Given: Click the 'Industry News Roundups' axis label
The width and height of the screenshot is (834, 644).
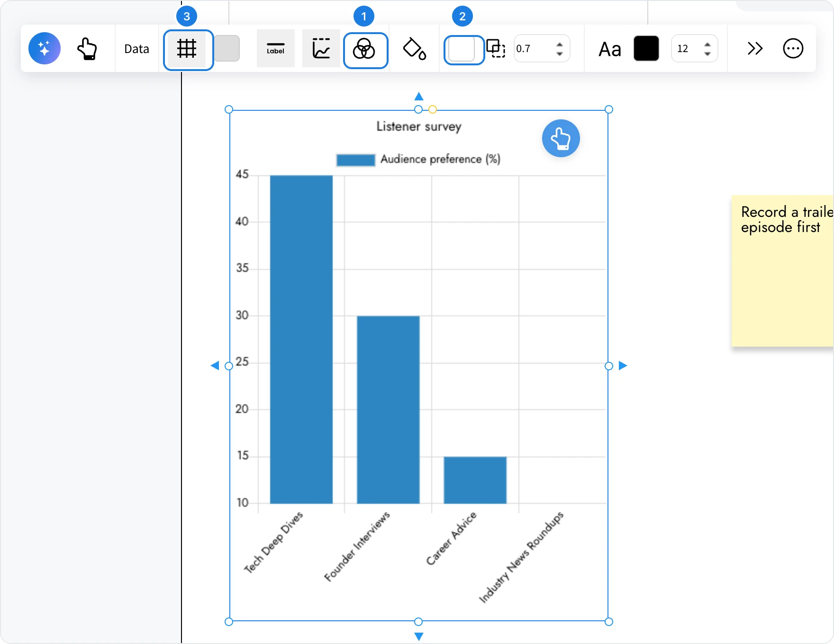Looking at the screenshot, I should point(522,557).
